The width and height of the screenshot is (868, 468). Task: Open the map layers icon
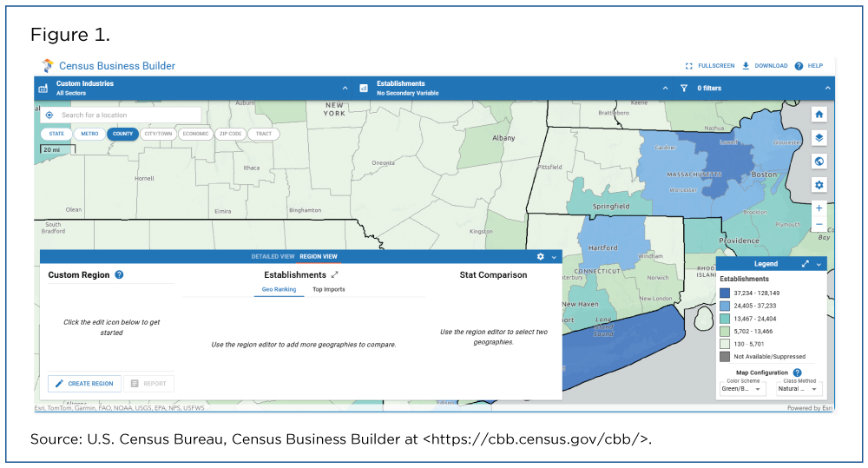click(819, 138)
